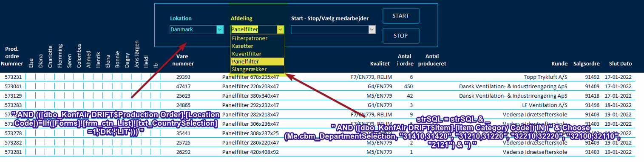Select Panelfilter 420x408x92 row description

click(250, 151)
